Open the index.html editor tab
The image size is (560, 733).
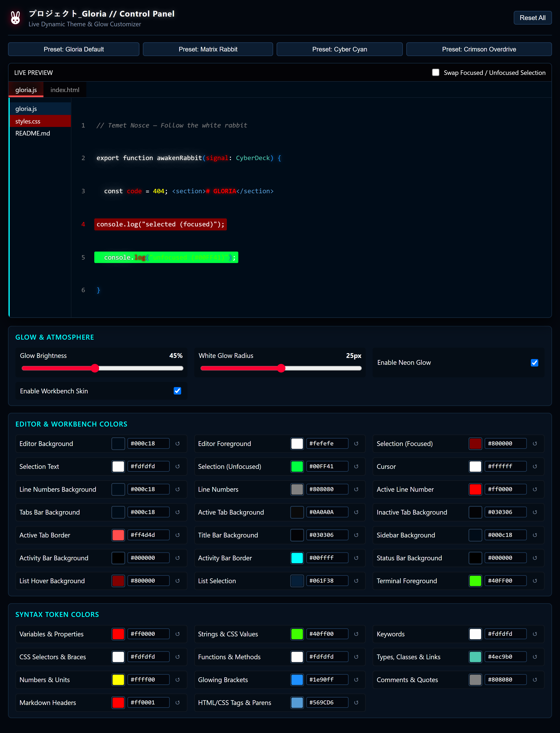click(65, 90)
